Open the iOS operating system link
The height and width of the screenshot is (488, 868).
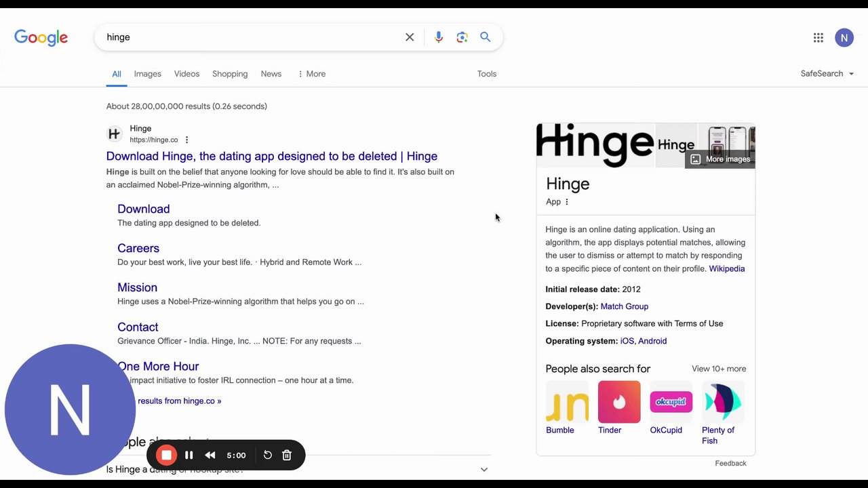pyautogui.click(x=627, y=341)
